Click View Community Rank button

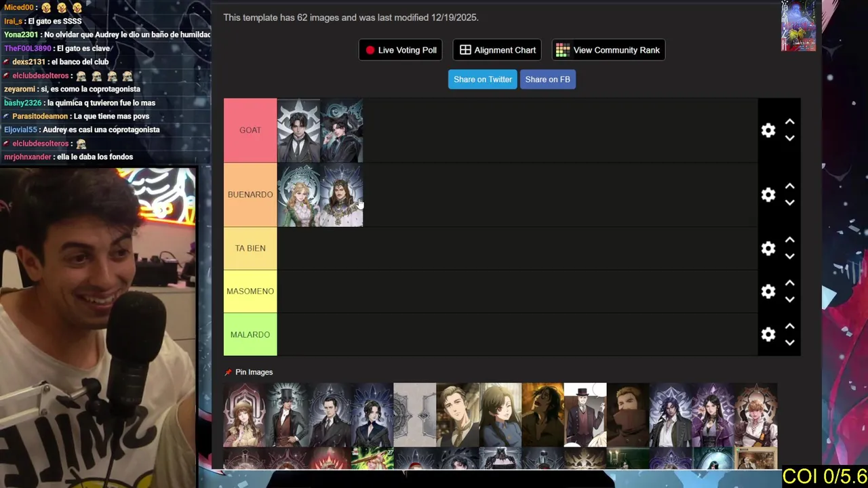point(608,50)
